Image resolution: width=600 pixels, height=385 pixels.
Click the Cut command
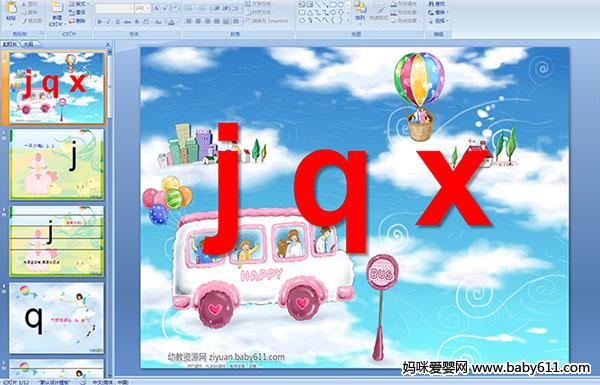[x=30, y=4]
